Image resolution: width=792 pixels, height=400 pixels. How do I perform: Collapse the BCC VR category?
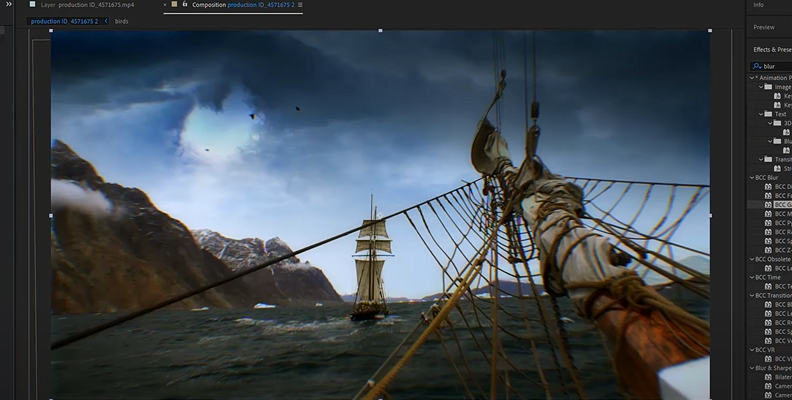coord(752,350)
